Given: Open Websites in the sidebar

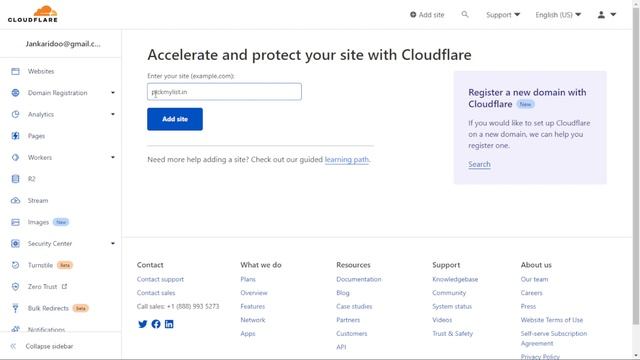Looking at the screenshot, I should click(x=41, y=71).
